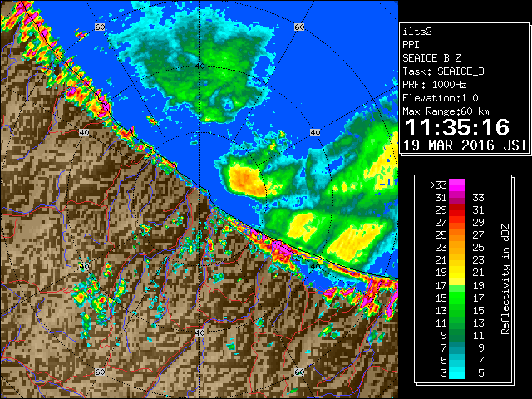Click the northeast '60' range ring label

pyautogui.click(x=299, y=27)
